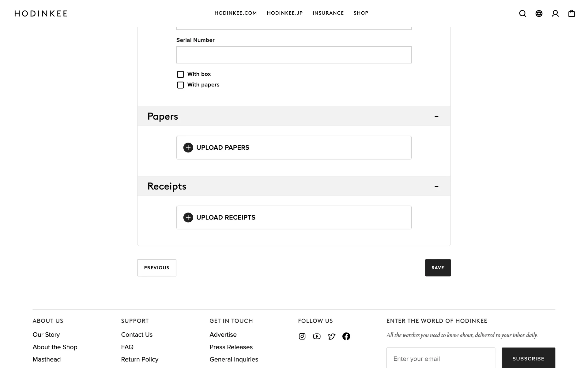Collapse the Receipts section
Image resolution: width=588 pixels, height=368 pixels.
point(436,186)
